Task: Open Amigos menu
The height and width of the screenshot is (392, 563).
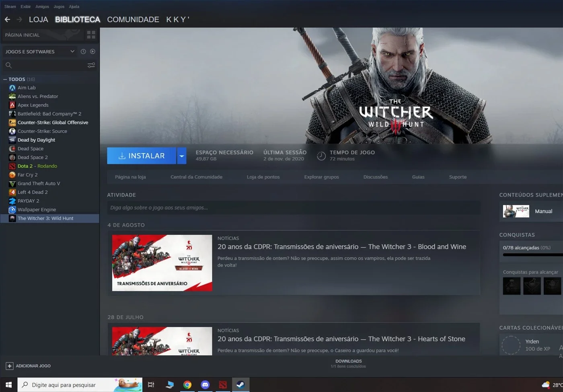Action: click(42, 6)
